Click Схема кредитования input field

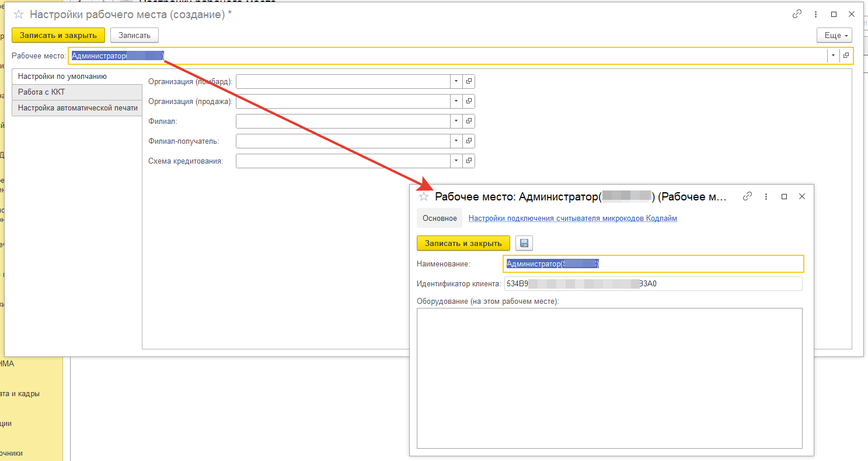[343, 161]
